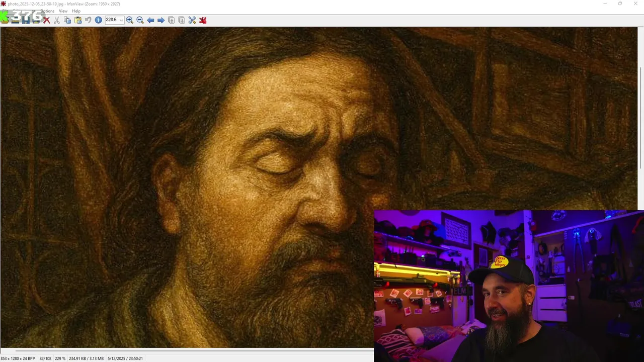The height and width of the screenshot is (362, 644).
Task: Click the 228.6 zoom value field
Action: coord(111,20)
